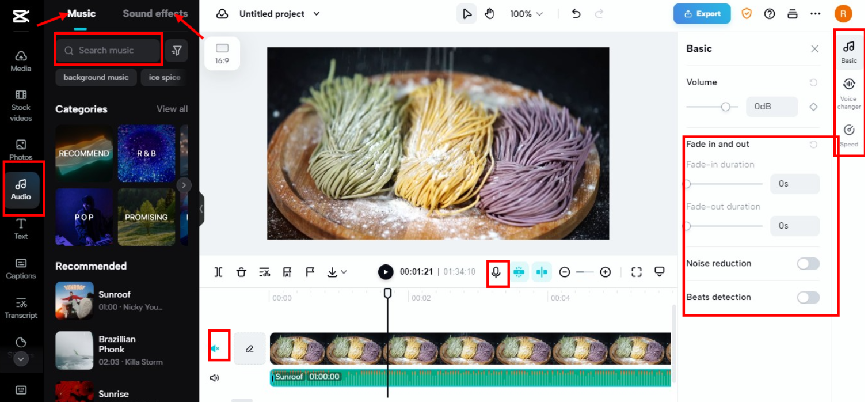Click the Delete clip icon

point(241,271)
